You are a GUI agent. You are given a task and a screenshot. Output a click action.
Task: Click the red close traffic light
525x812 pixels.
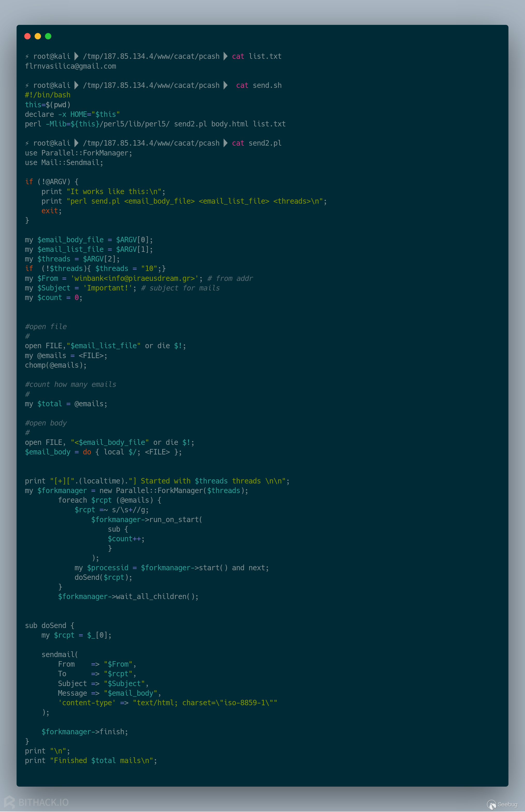27,36
